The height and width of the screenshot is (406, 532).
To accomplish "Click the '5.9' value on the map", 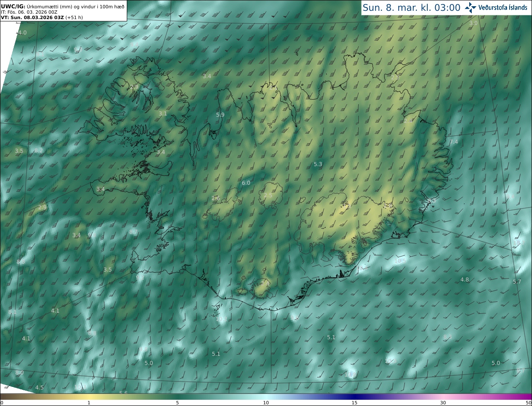I will [x=220, y=115].
